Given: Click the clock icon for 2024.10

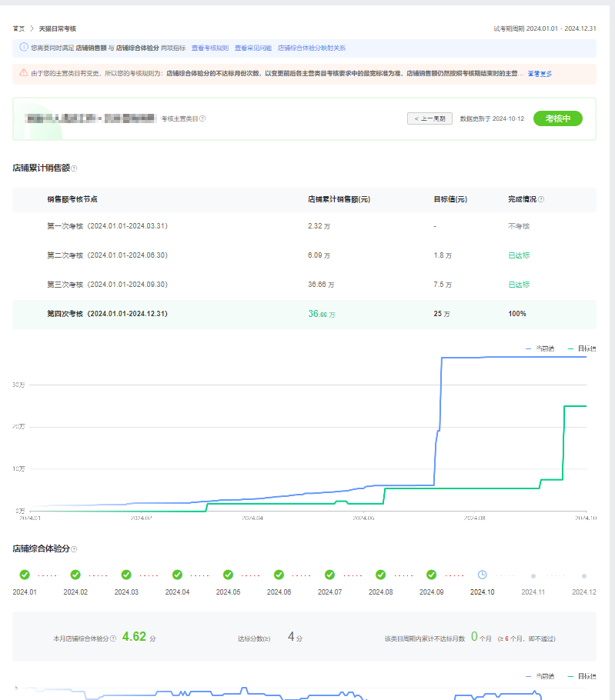Looking at the screenshot, I should pos(482,575).
